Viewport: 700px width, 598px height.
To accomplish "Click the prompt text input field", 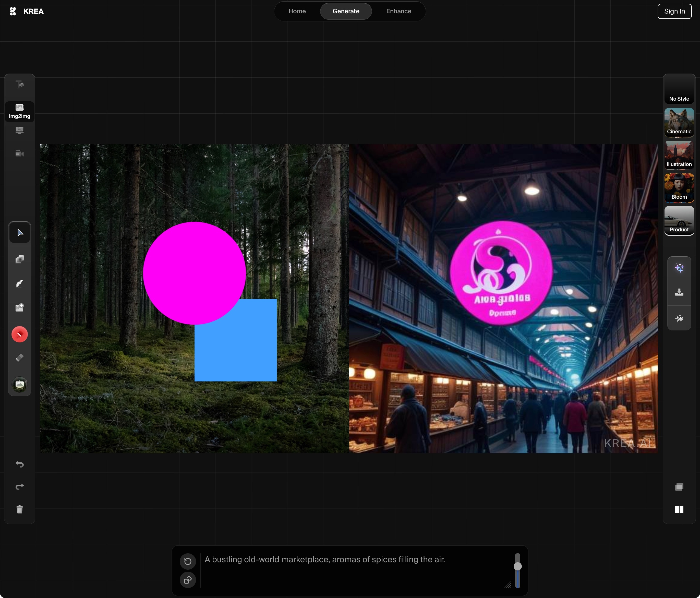I will pyautogui.click(x=355, y=570).
